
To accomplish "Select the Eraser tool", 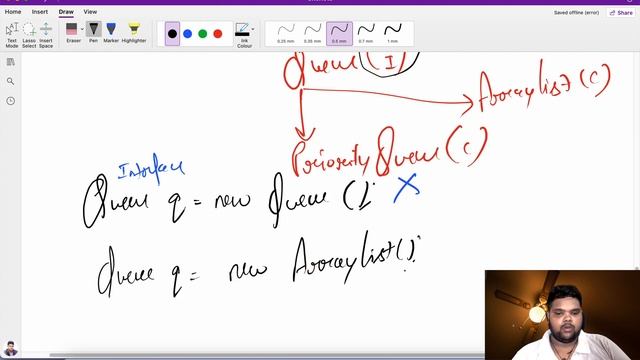I will point(72,33).
